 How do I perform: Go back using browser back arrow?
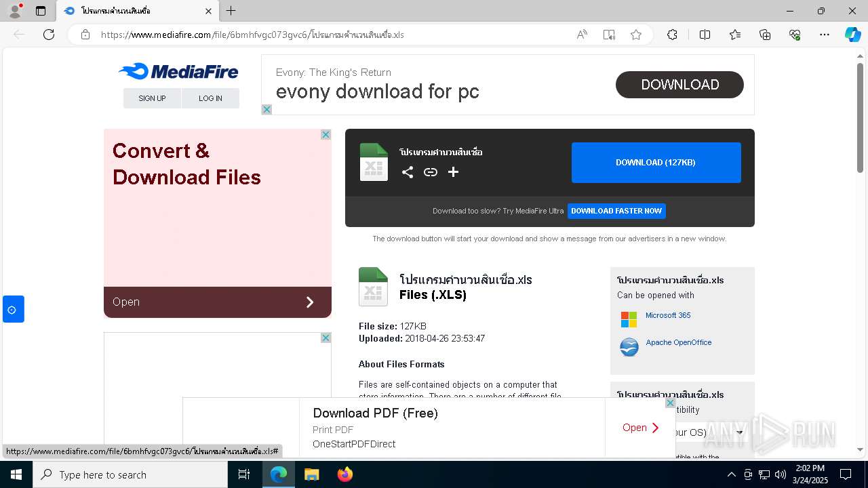pos(19,35)
